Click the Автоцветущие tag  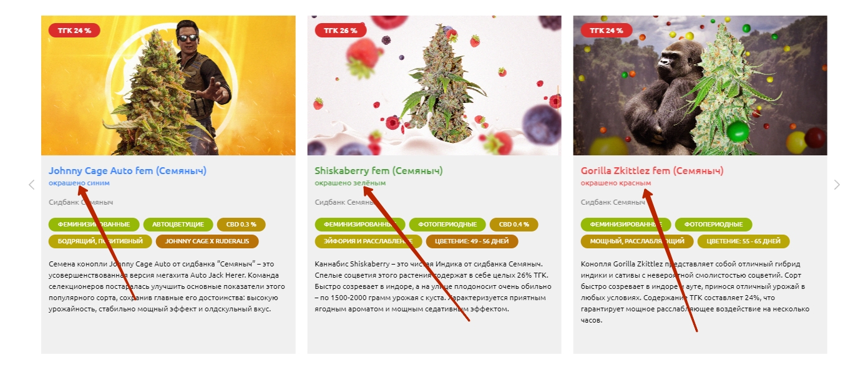click(177, 224)
